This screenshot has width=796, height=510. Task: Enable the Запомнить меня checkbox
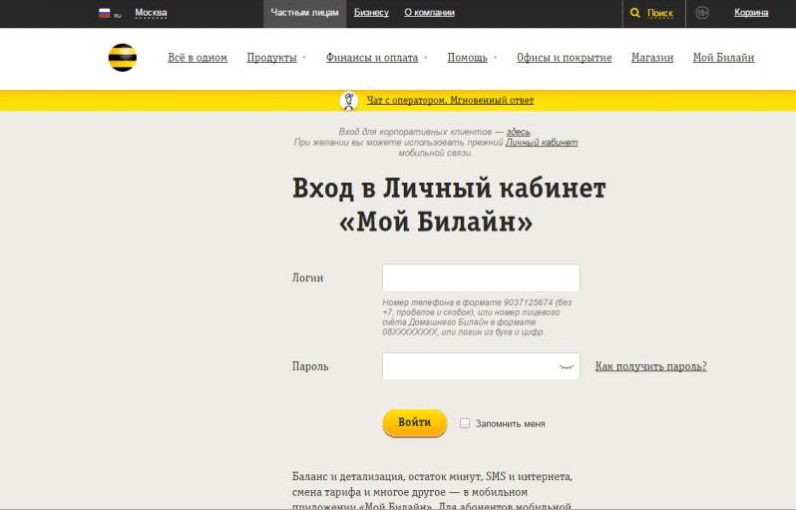pyautogui.click(x=465, y=423)
